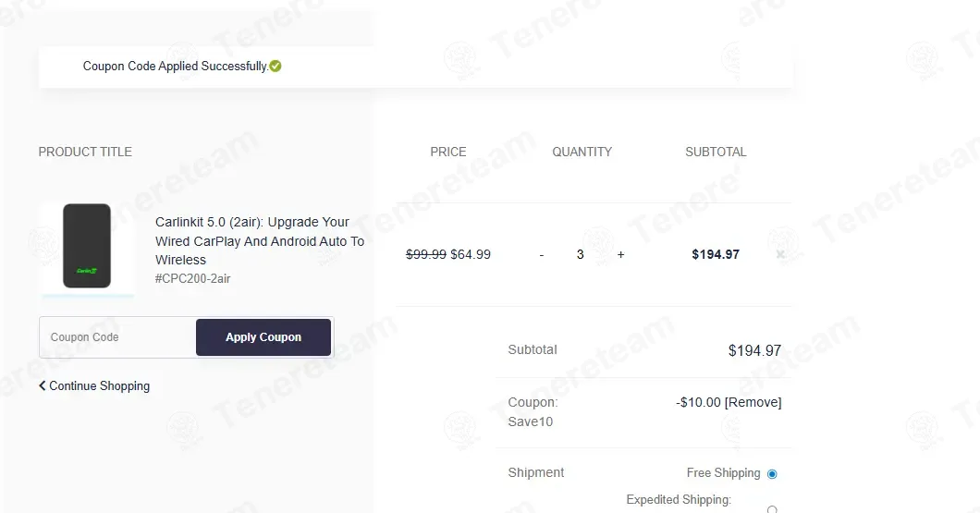
Task: Open the Carlinkit 5.0 (2air) product title
Action: [260, 240]
